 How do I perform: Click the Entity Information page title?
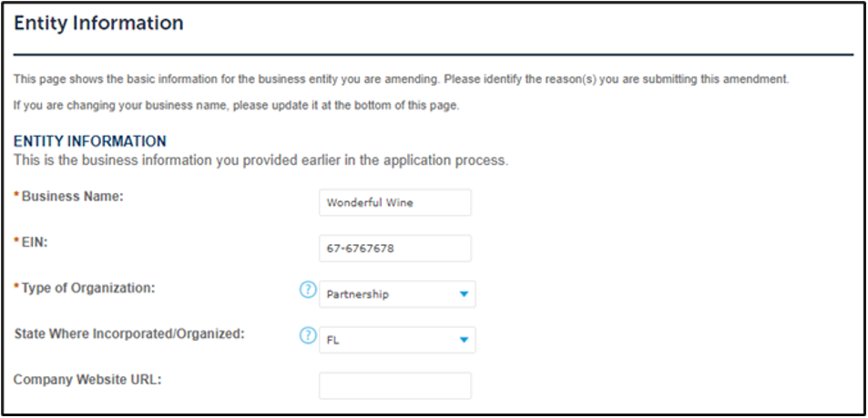pos(98,23)
